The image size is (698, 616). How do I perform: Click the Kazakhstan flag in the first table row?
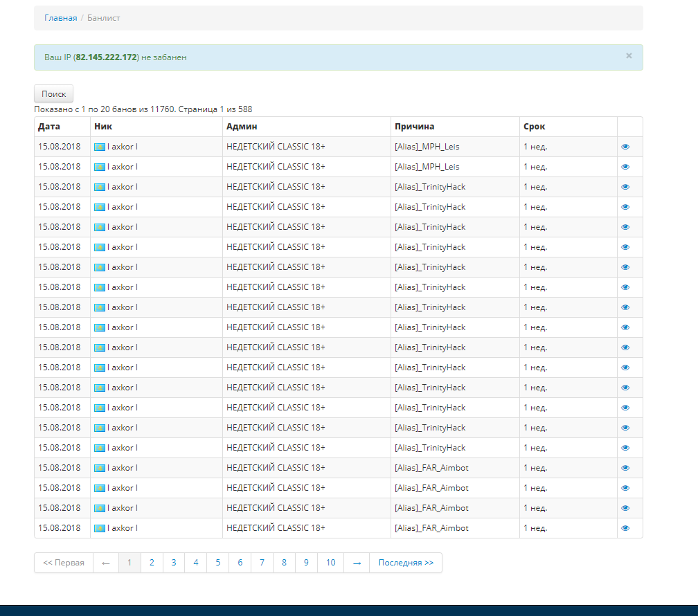pyautogui.click(x=100, y=147)
